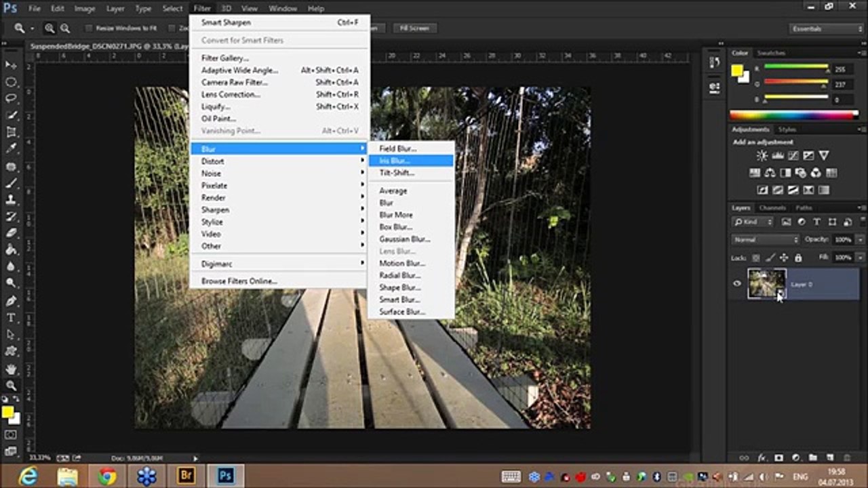The height and width of the screenshot is (488, 868).
Task: Toggle visibility of Layer 0
Action: (x=737, y=284)
